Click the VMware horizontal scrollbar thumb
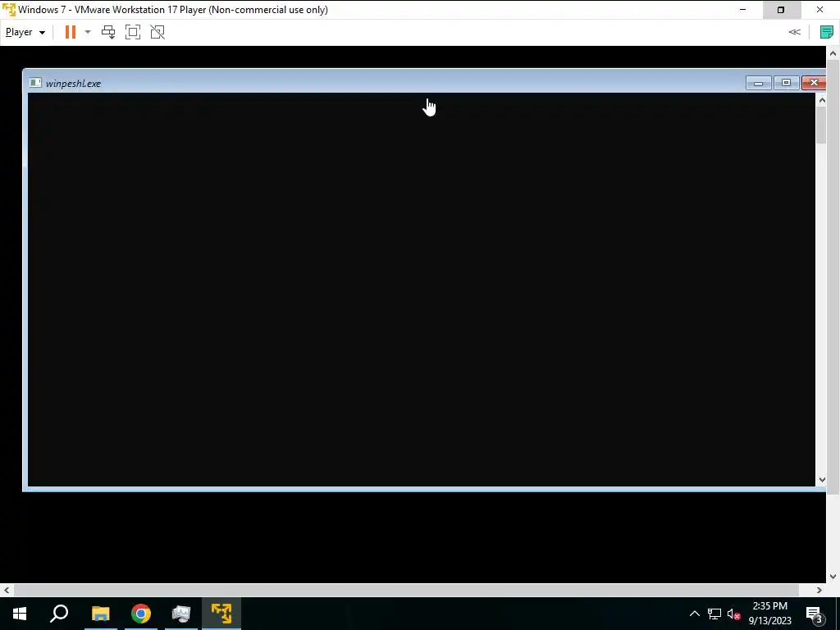The image size is (840, 630). [406, 591]
